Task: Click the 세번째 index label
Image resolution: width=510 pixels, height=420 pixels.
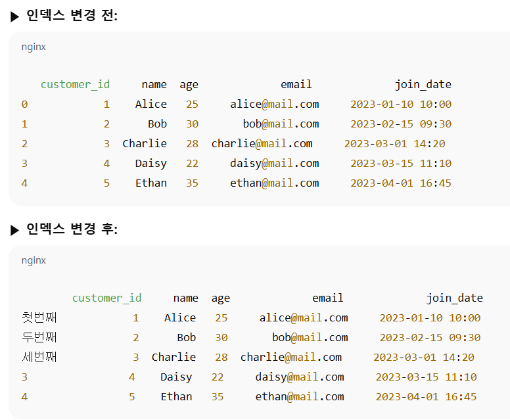Action: pyautogui.click(x=39, y=357)
